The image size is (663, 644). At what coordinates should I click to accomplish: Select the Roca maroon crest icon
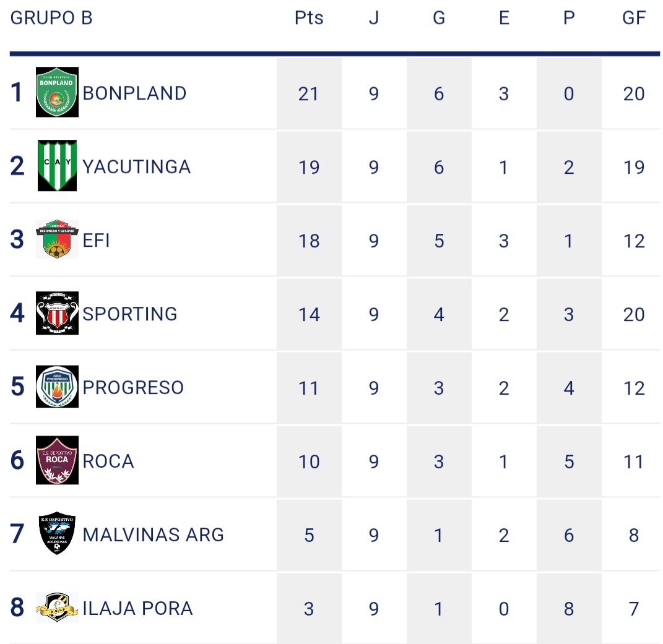[57, 460]
